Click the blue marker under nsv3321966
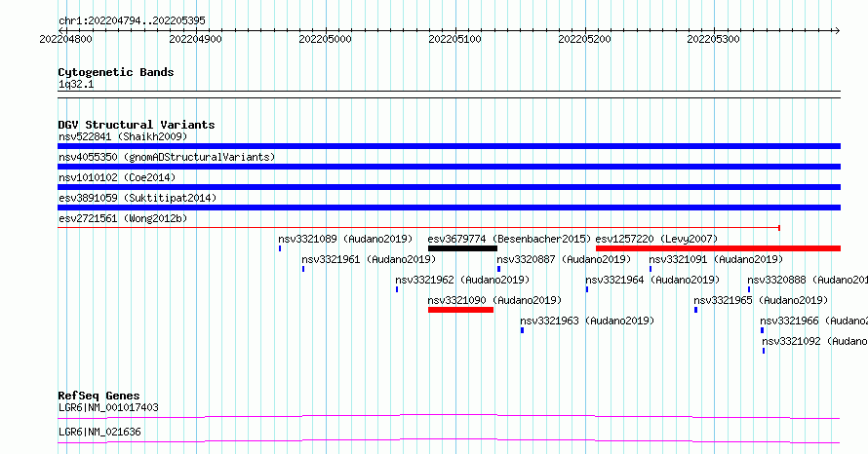868x454 pixels. coord(763,330)
